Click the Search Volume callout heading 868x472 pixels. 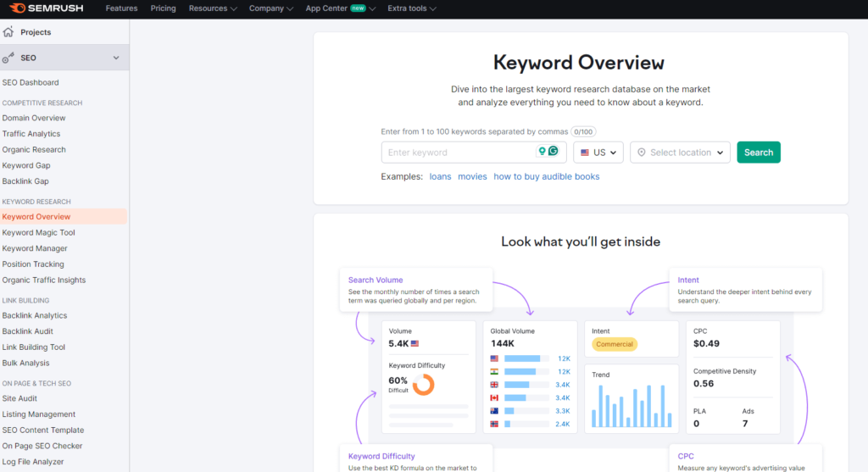click(x=376, y=280)
